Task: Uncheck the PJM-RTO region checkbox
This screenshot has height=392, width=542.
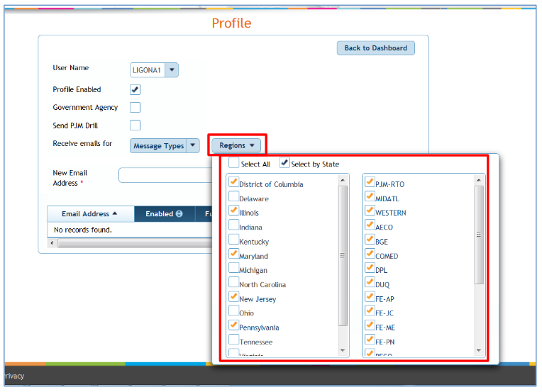Action: tap(370, 182)
